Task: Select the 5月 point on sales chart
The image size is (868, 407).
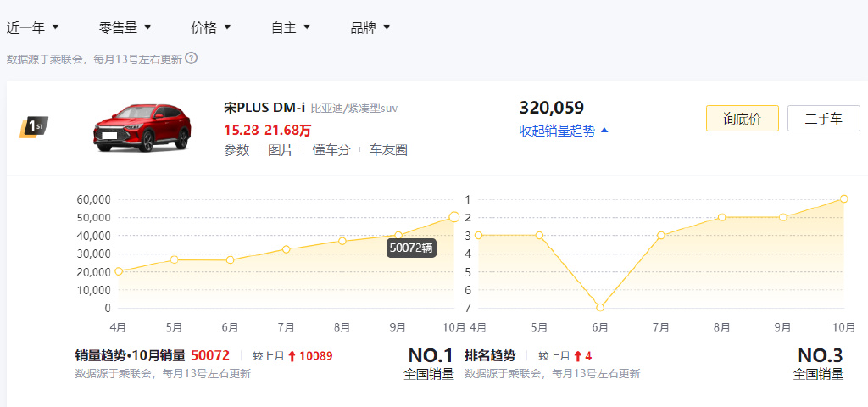Action: point(175,259)
